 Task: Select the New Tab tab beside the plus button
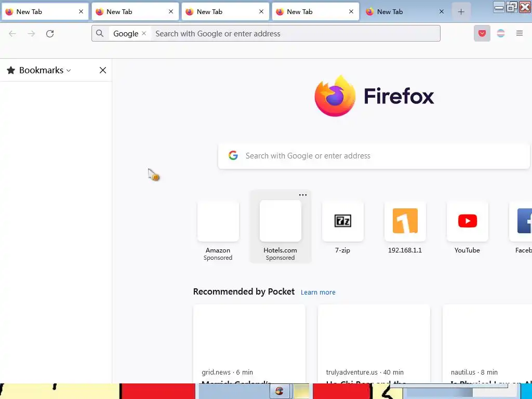[405, 12]
